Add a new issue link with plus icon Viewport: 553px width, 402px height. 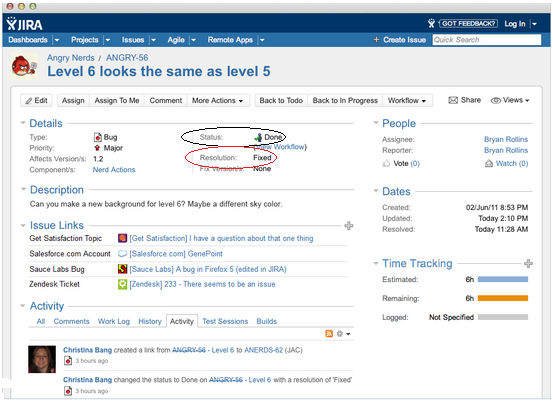click(348, 225)
